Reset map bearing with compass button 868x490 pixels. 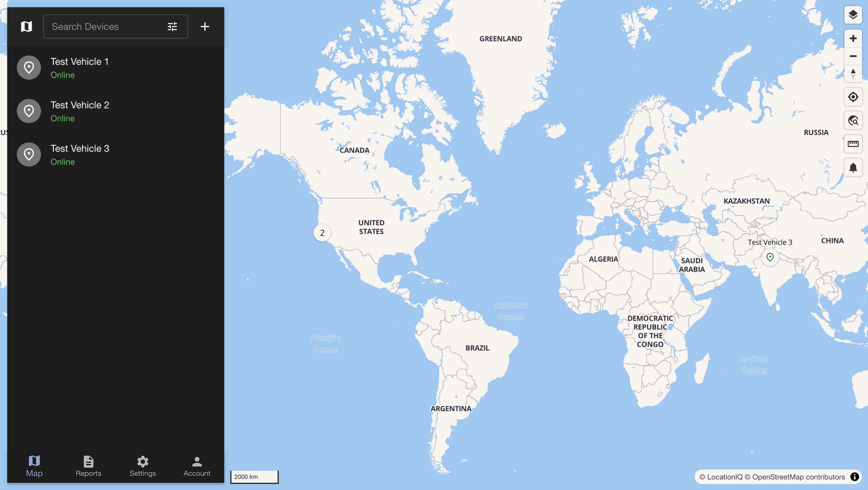pyautogui.click(x=853, y=73)
